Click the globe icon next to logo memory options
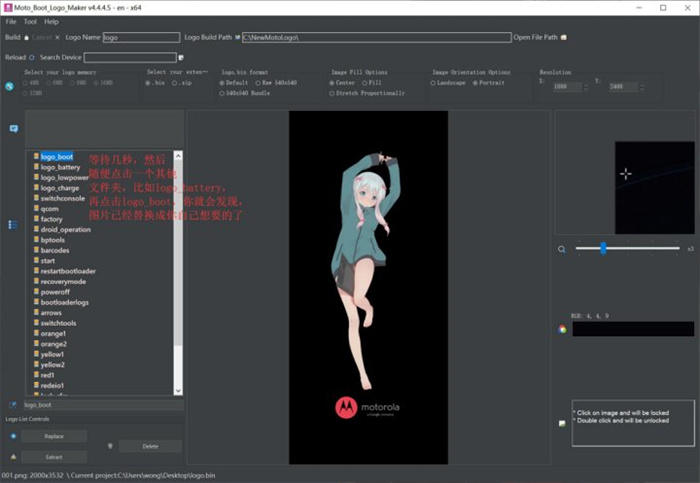Screen dimensions: 700x483 pyautogui.click(x=9, y=86)
